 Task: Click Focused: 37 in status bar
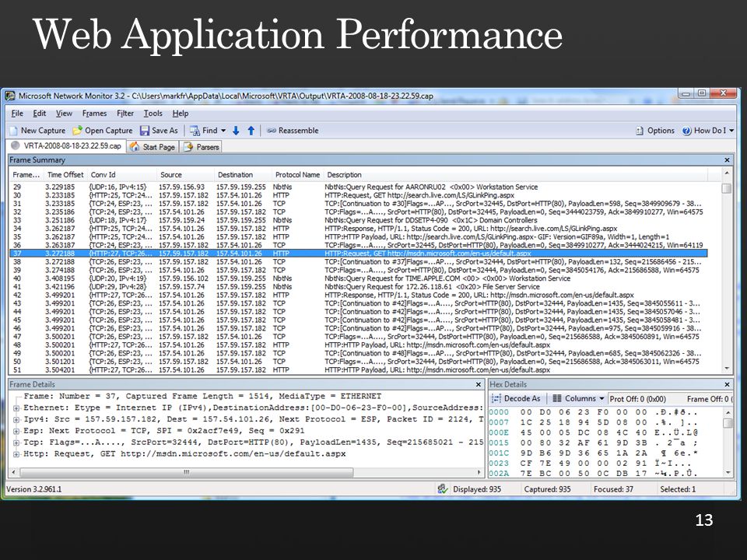point(613,489)
